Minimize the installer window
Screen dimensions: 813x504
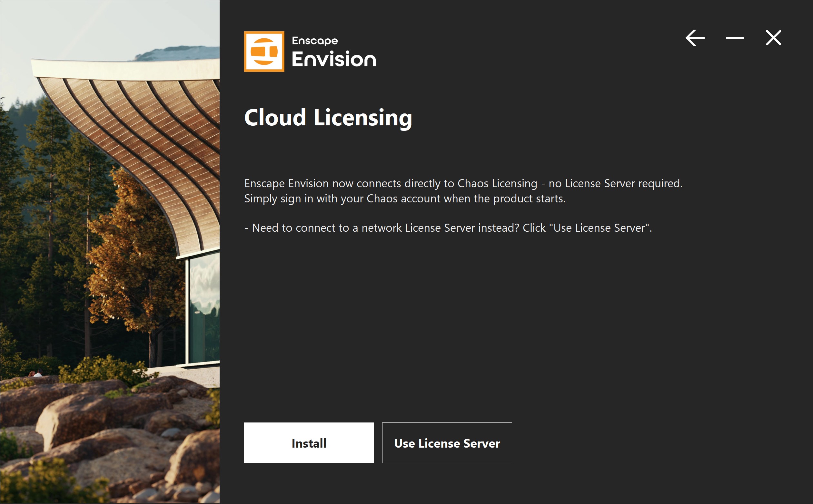[735, 38]
